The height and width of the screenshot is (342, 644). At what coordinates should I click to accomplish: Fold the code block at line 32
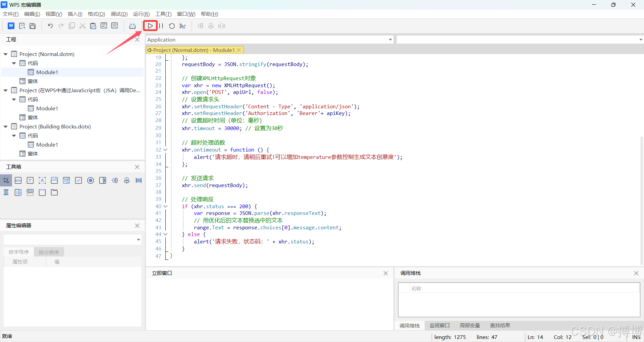click(x=165, y=150)
